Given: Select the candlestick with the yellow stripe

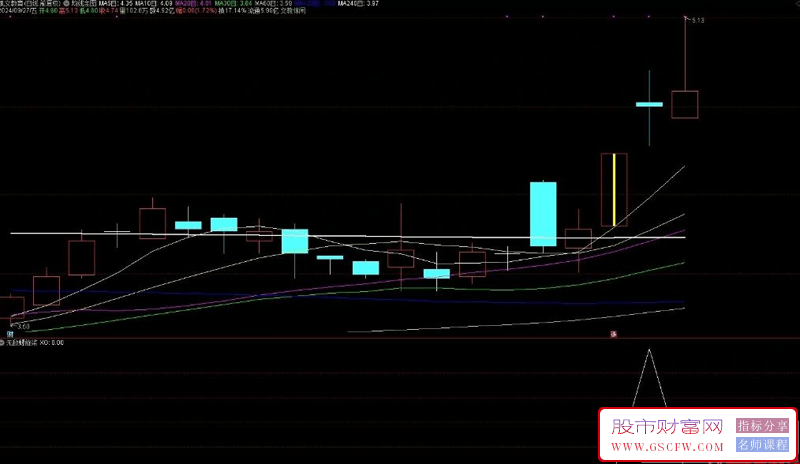Looking at the screenshot, I should coord(614,189).
